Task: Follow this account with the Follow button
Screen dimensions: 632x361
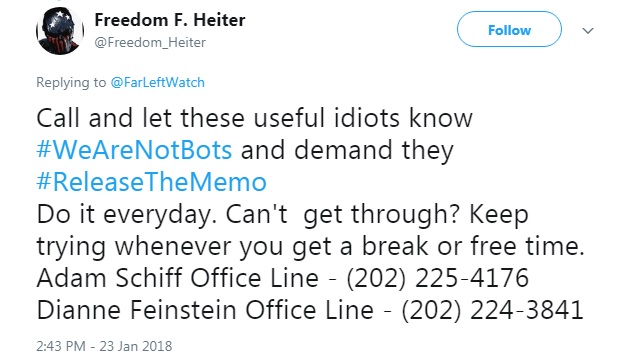Action: point(509,29)
